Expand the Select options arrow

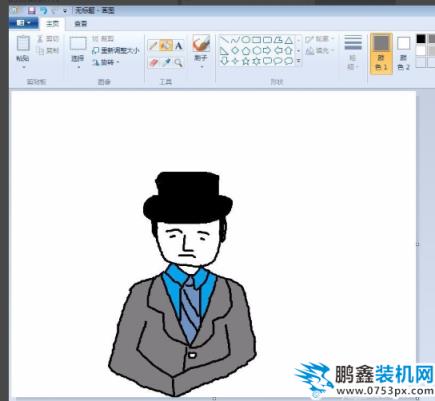click(79, 67)
